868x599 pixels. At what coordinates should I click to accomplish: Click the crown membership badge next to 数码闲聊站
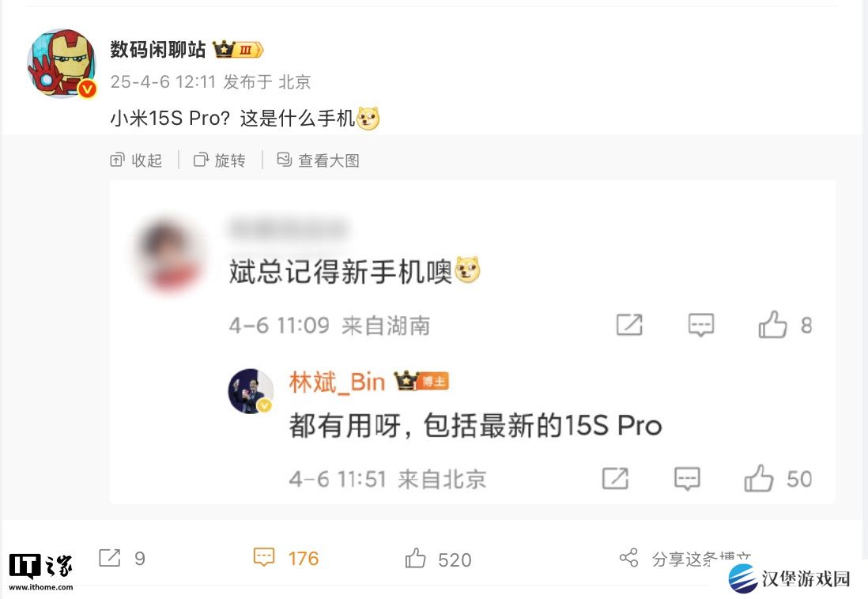coord(238,49)
